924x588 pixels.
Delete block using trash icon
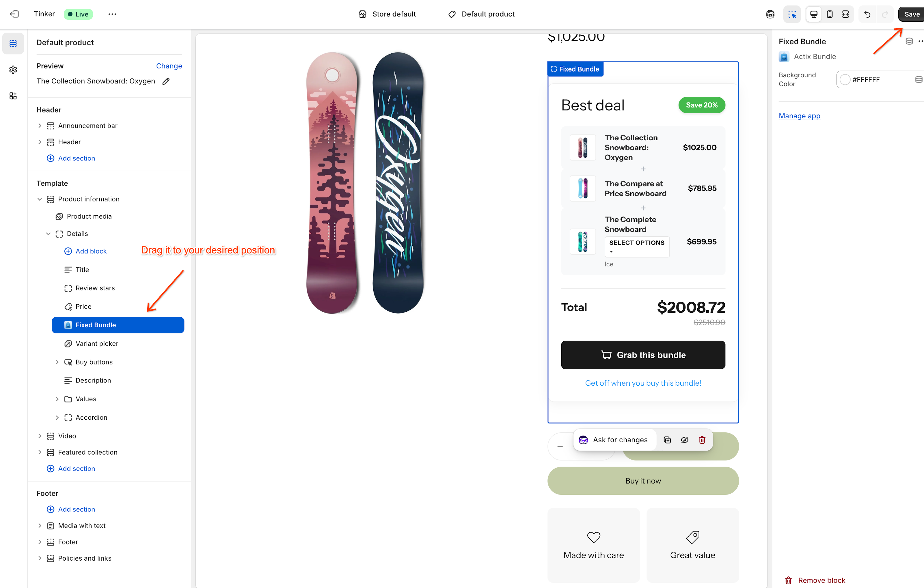click(702, 440)
